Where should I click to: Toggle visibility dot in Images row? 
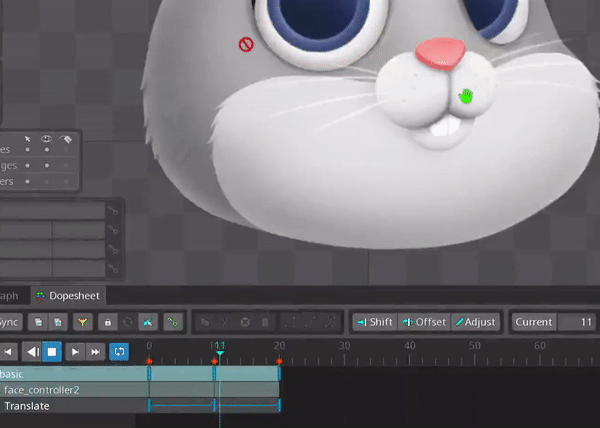[47, 166]
